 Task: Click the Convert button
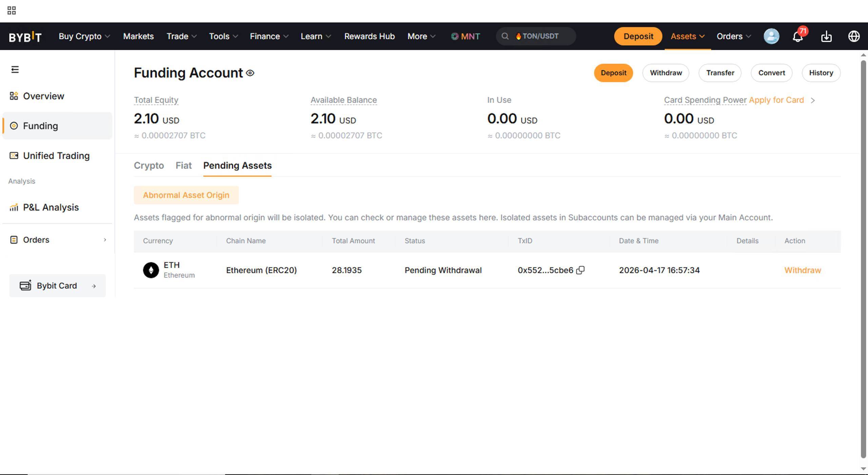pyautogui.click(x=771, y=73)
